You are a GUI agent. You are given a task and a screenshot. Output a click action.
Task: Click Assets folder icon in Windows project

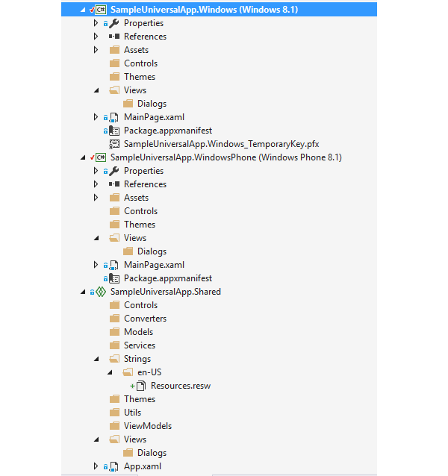coord(114,50)
